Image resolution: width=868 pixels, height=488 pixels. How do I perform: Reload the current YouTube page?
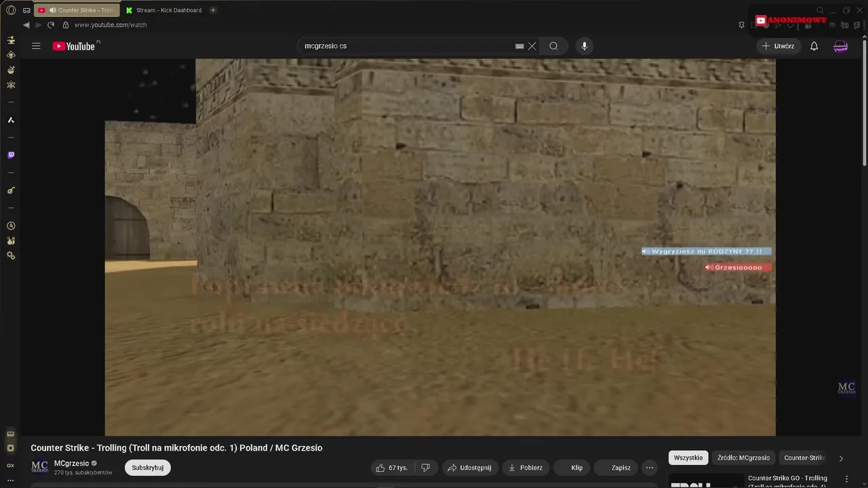coord(51,25)
